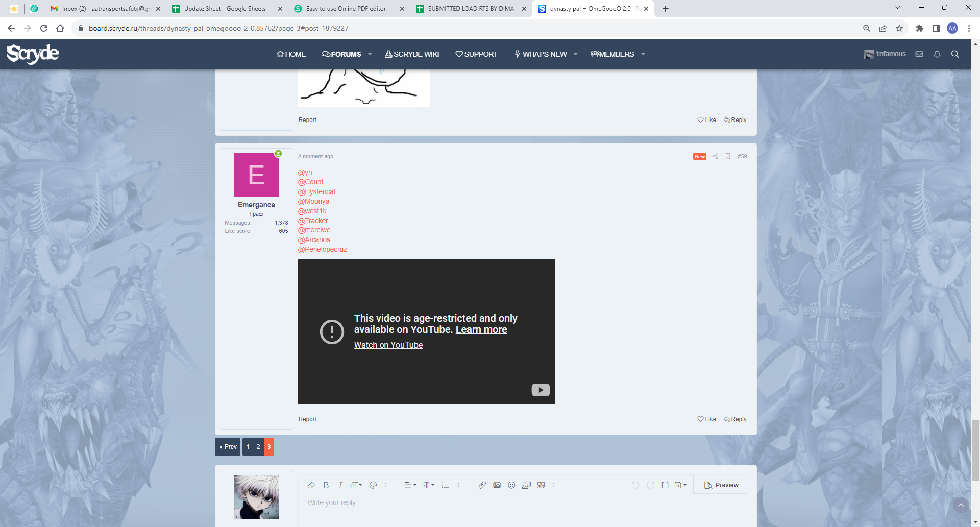
Task: Open the notifications bell icon
Action: 937,54
